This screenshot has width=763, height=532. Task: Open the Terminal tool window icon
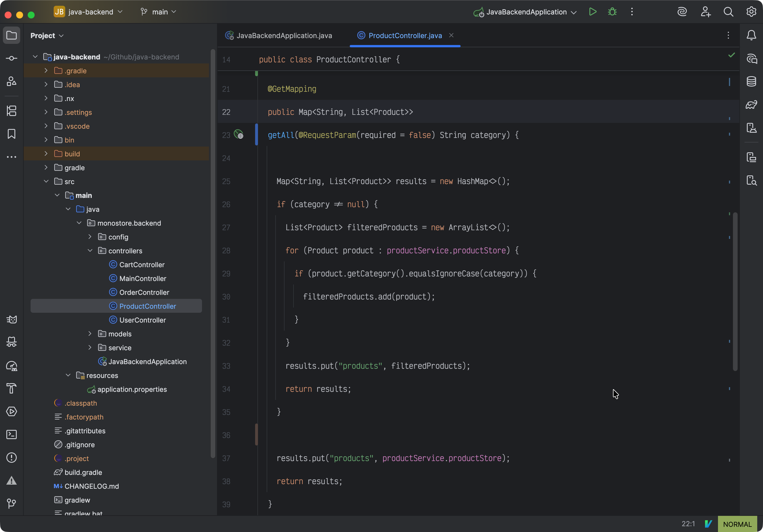pyautogui.click(x=12, y=435)
